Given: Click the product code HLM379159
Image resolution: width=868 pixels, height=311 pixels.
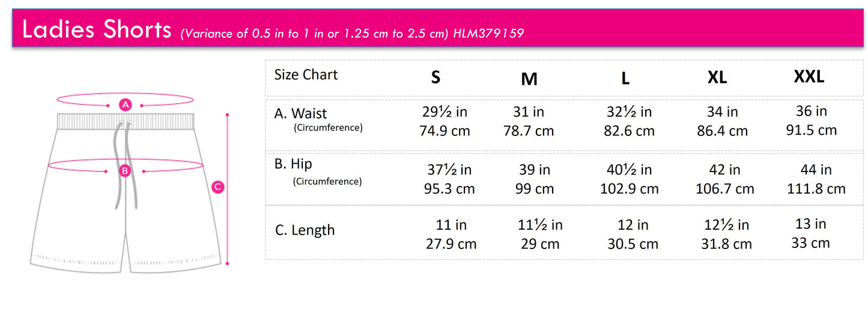Looking at the screenshot, I should [x=488, y=33].
